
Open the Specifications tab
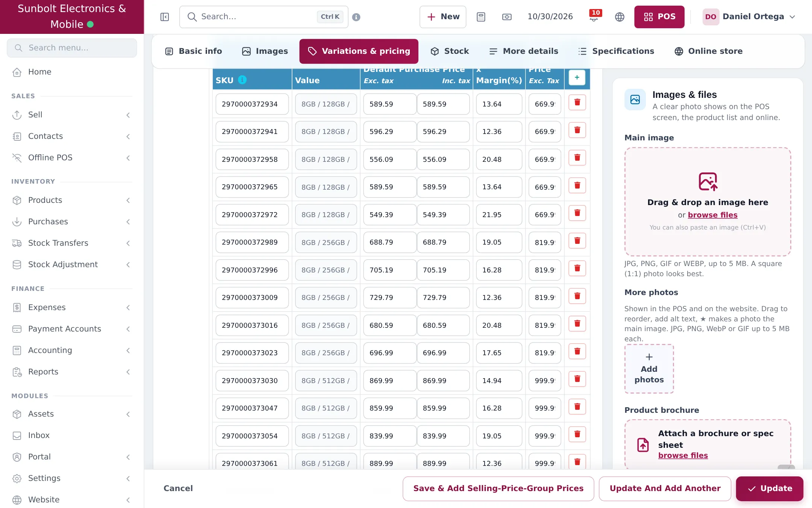click(616, 51)
